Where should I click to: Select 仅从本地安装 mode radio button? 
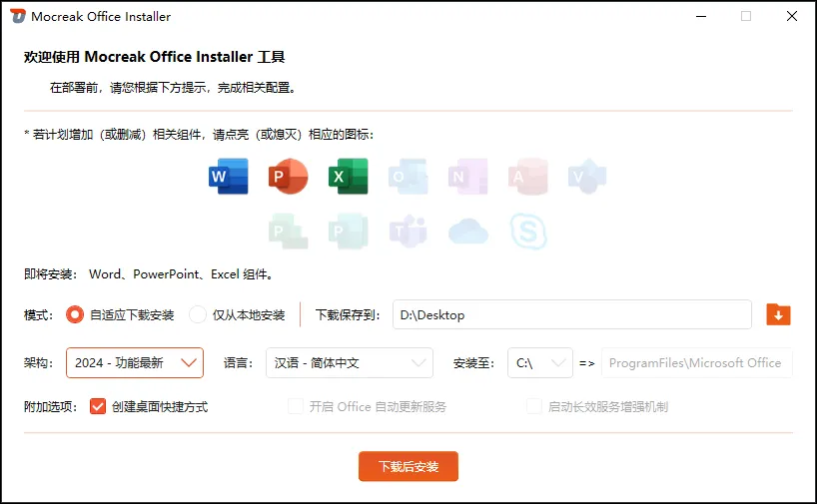point(198,314)
